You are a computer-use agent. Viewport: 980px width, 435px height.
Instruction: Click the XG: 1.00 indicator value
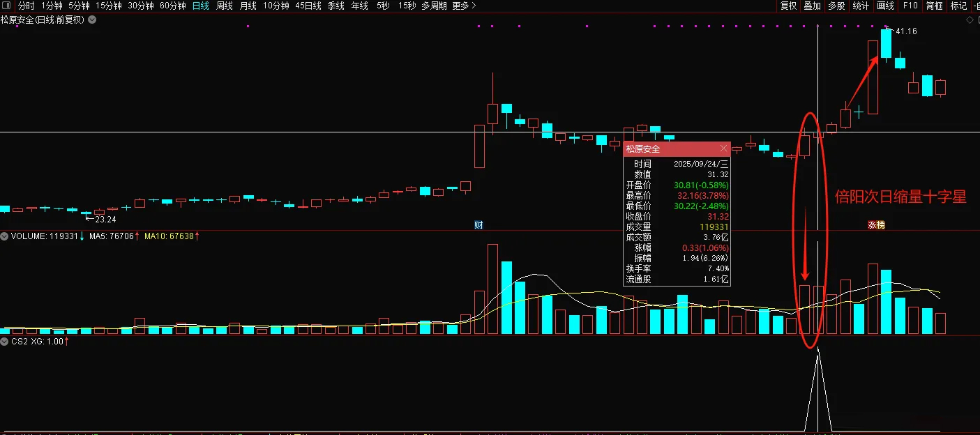pyautogui.click(x=49, y=342)
